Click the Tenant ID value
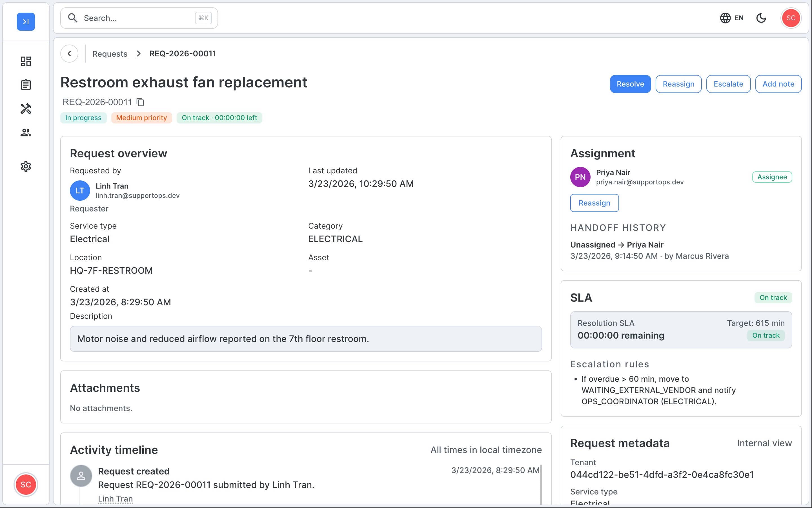The height and width of the screenshot is (508, 812). pos(662,474)
